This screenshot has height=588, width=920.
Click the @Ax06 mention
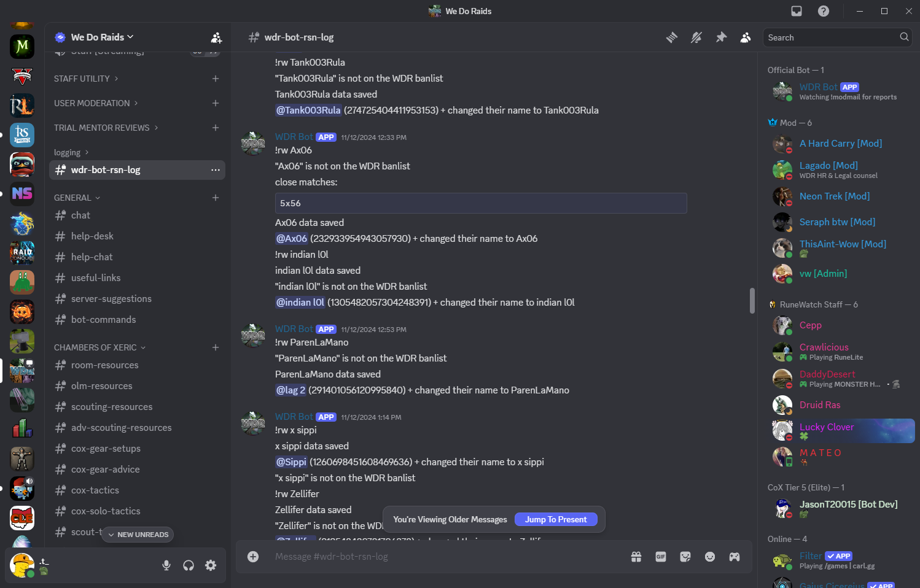(x=291, y=239)
